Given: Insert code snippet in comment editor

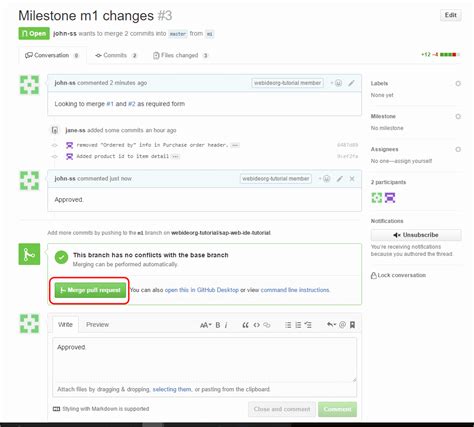Looking at the screenshot, I should (256, 325).
